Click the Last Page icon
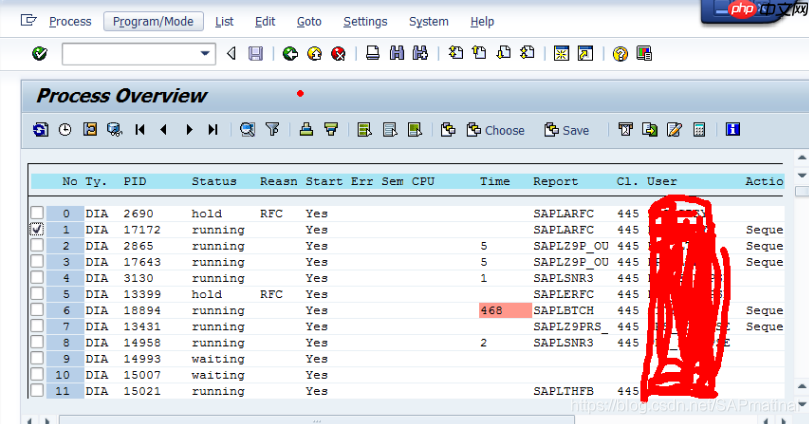The height and width of the screenshot is (424, 809). pos(527,53)
